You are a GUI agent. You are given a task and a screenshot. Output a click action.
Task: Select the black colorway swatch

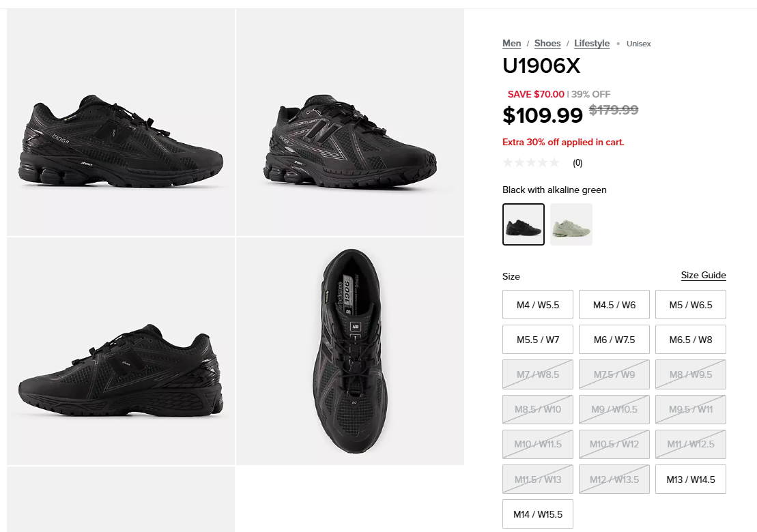coord(524,224)
